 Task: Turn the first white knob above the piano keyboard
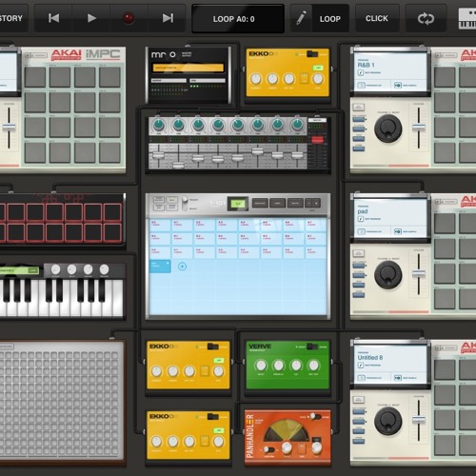coord(55,269)
